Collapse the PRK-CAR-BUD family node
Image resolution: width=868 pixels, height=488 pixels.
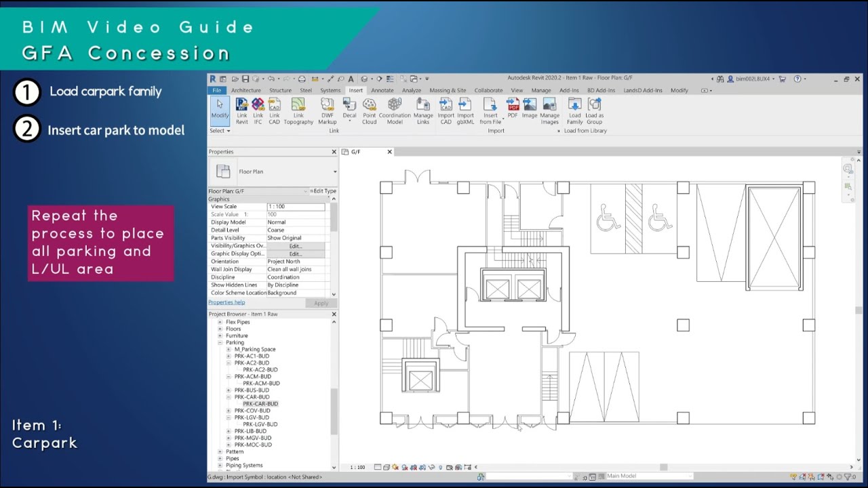click(229, 397)
